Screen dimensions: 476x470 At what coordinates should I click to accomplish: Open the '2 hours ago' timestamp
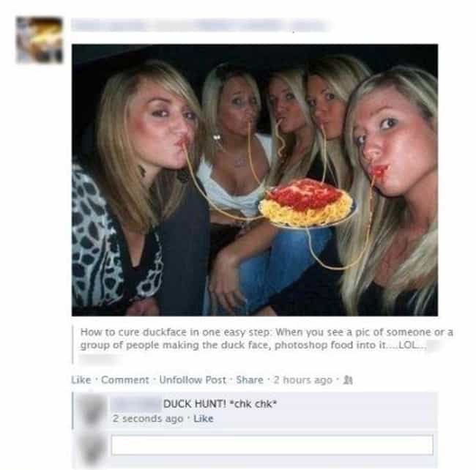(x=303, y=380)
